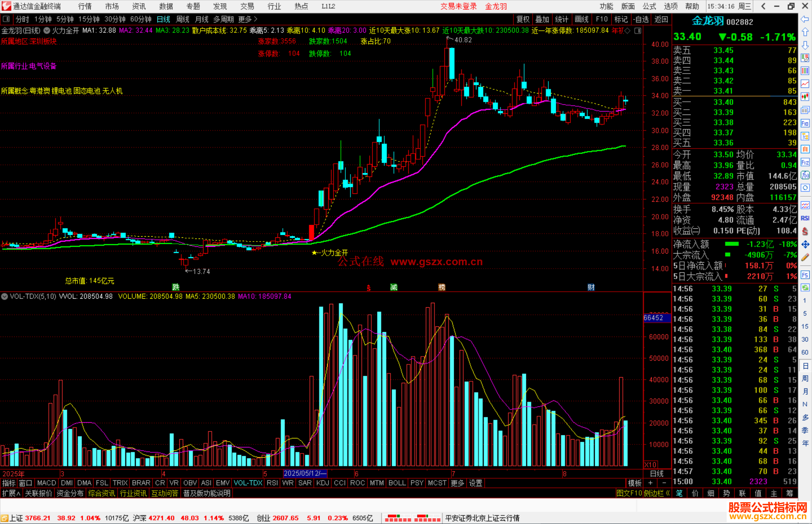
Task: Click the tree structure icon in sidebar
Action: click(805, 136)
